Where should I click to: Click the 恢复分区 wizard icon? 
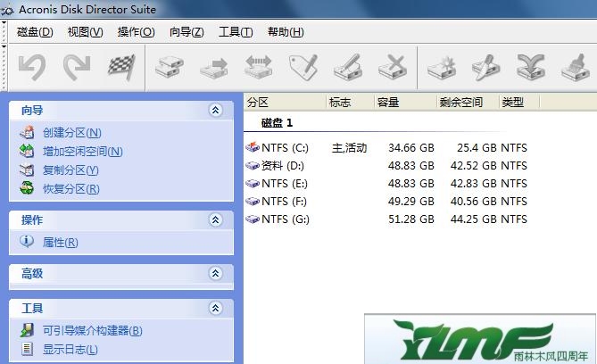pos(27,188)
